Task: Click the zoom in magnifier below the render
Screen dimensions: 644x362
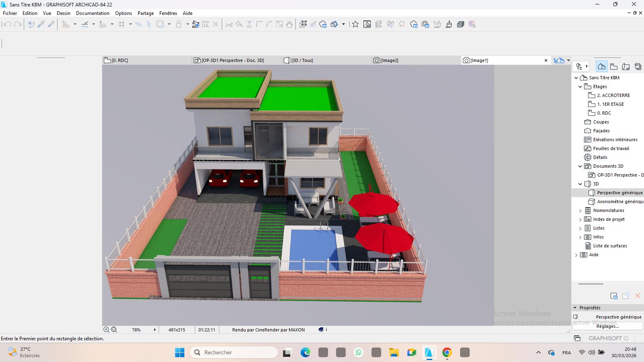Action: click(x=106, y=329)
